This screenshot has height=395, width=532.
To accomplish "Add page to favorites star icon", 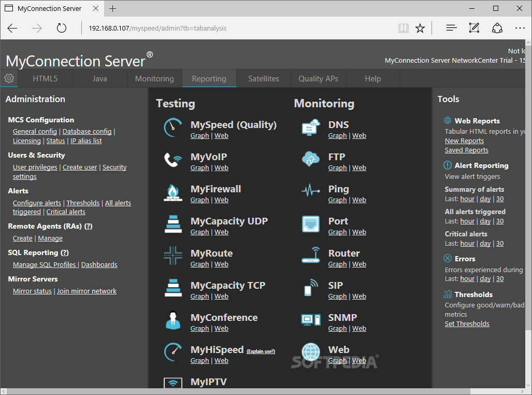I will [x=420, y=28].
